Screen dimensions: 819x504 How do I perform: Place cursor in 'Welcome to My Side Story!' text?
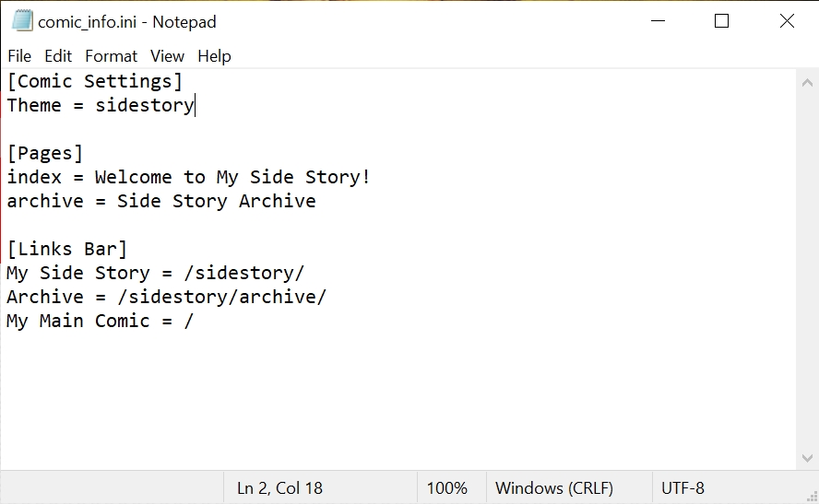[232, 177]
